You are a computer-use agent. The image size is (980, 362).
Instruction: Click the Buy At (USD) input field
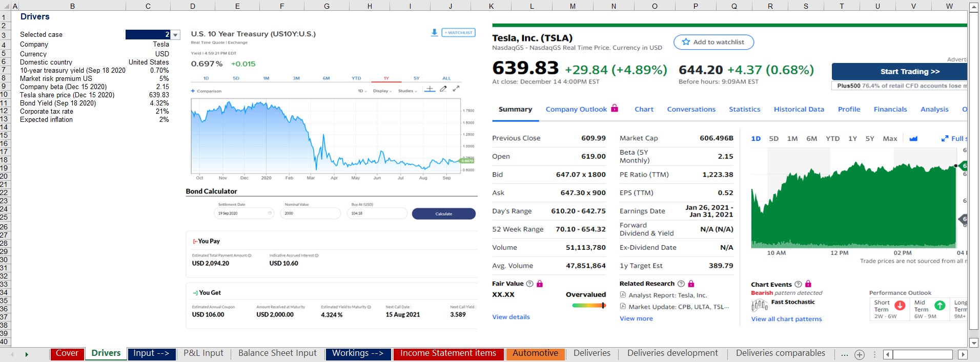(377, 213)
